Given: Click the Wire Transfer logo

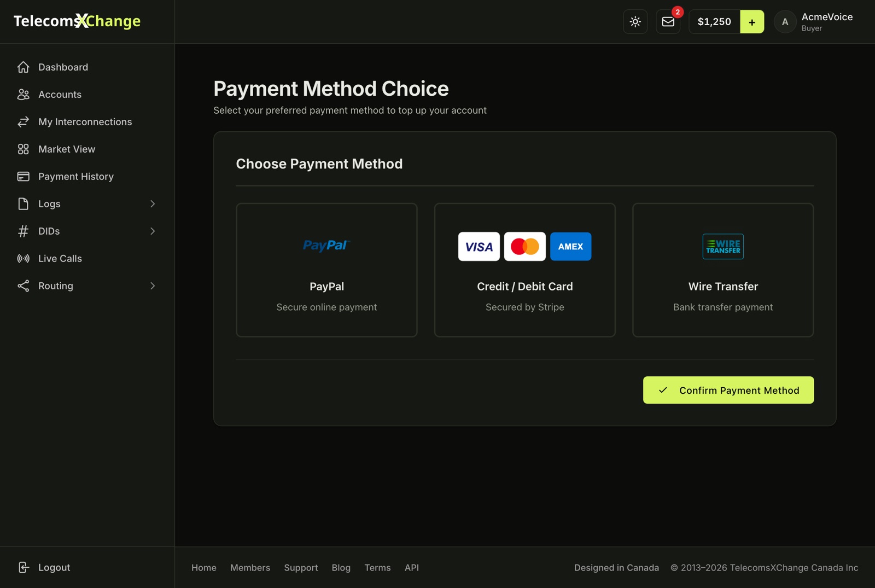Looking at the screenshot, I should (723, 246).
